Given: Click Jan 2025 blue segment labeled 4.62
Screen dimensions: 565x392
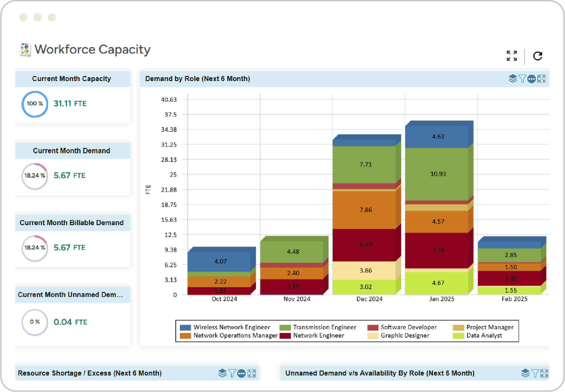Looking at the screenshot, I should [437, 137].
